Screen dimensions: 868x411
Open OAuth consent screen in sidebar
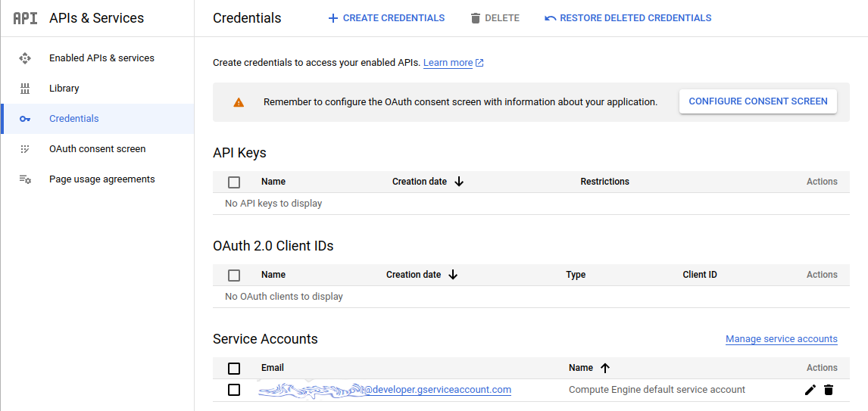97,149
